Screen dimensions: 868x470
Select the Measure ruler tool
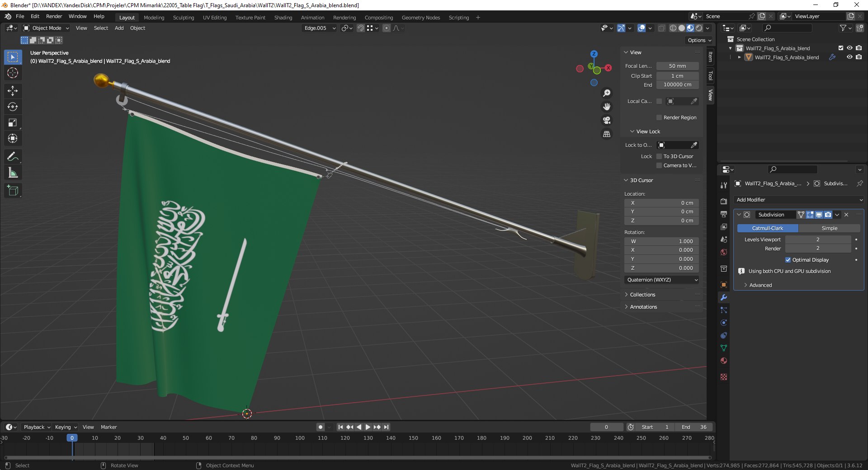pos(13,173)
